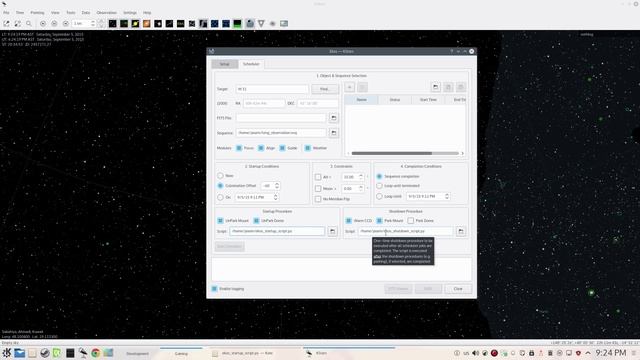This screenshot has height=360, width=640.
Task: Adjust the Alt value spinner arrows
Action: tap(361, 177)
